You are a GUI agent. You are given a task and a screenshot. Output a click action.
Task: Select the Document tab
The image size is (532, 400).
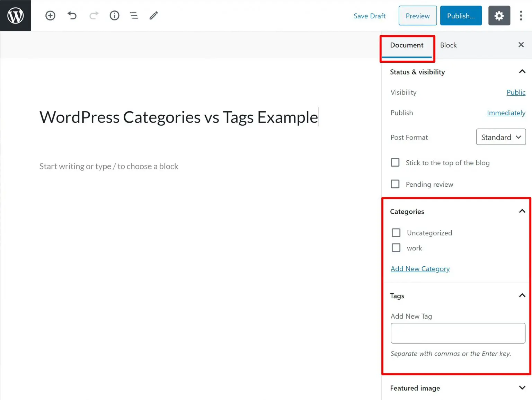point(407,45)
